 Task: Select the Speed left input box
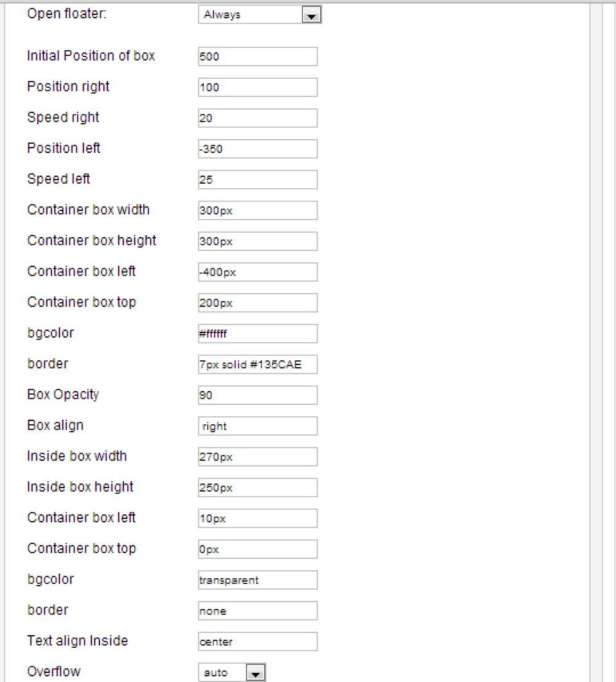click(x=257, y=180)
